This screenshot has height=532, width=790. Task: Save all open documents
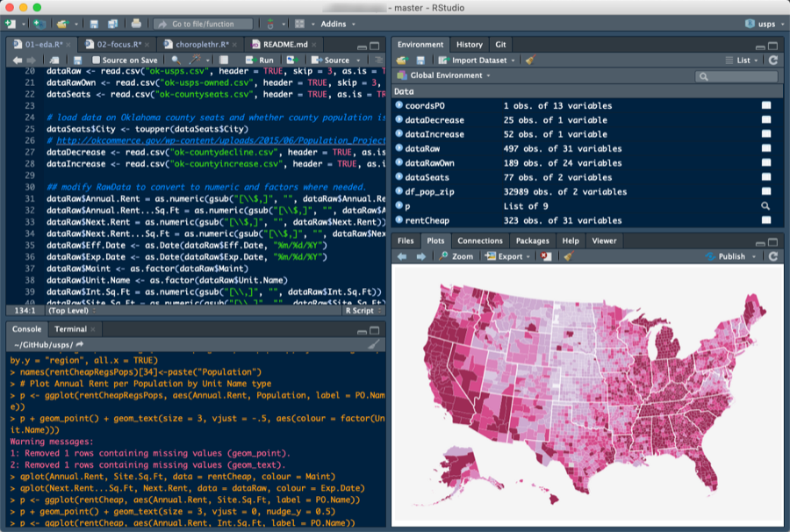click(112, 24)
